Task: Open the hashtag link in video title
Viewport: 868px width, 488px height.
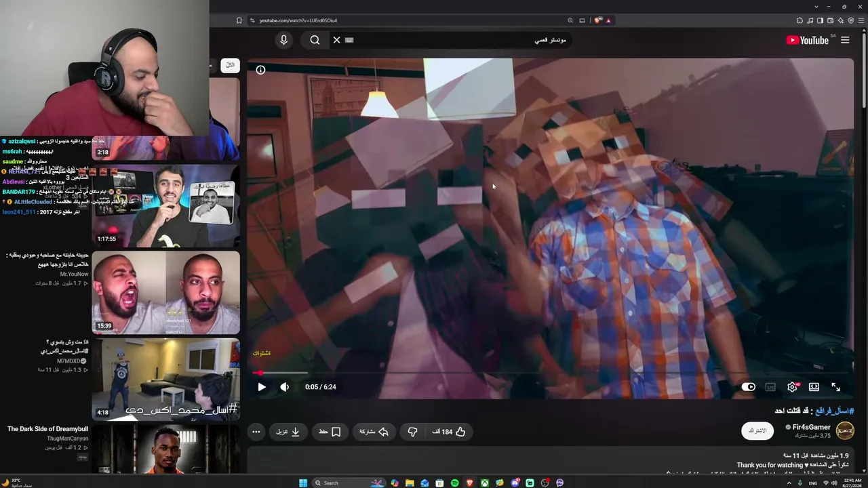Action: 834,411
